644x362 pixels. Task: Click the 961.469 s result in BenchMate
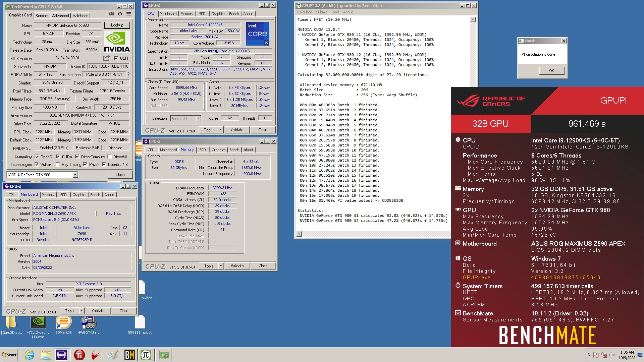(x=587, y=124)
